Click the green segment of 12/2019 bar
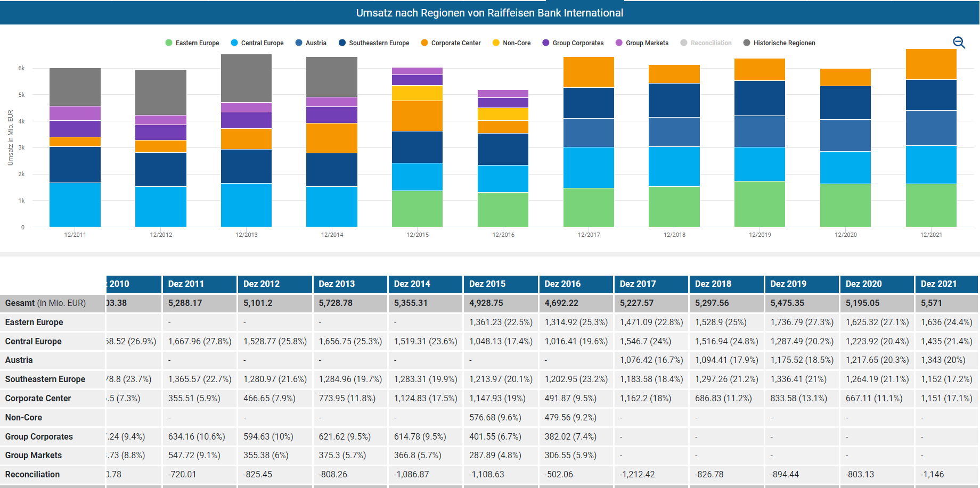980x488 pixels. pyautogui.click(x=759, y=204)
